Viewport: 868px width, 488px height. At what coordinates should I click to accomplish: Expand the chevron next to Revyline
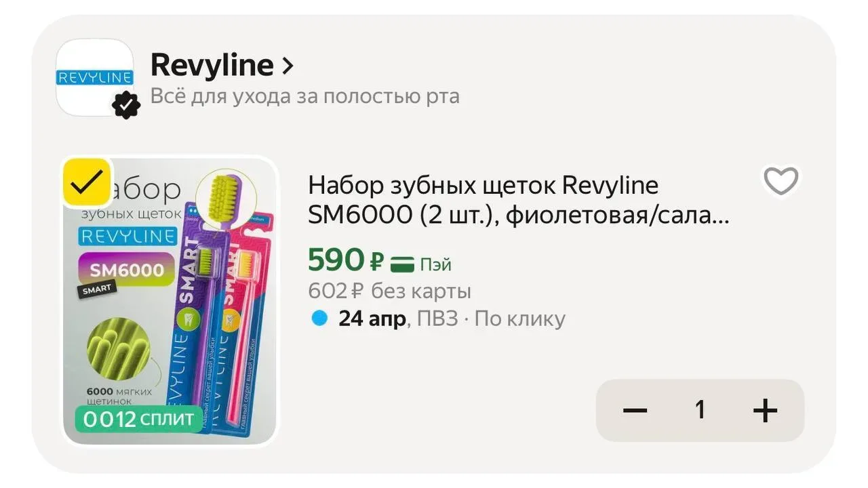point(288,66)
